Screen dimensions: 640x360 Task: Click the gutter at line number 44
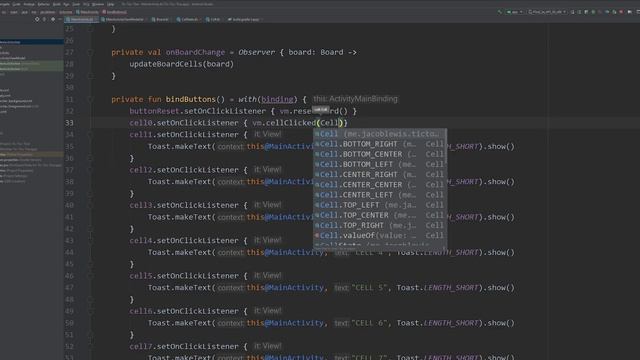tap(69, 252)
